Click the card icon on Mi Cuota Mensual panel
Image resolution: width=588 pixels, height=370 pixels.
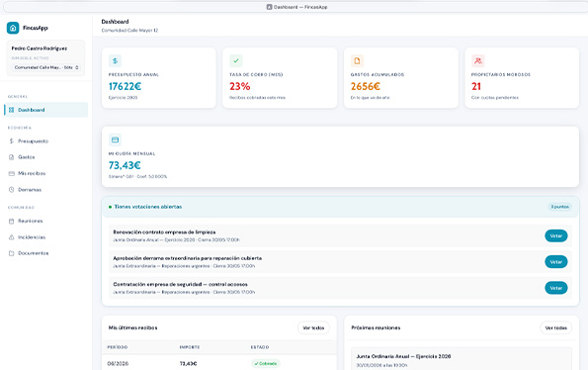tap(115, 139)
